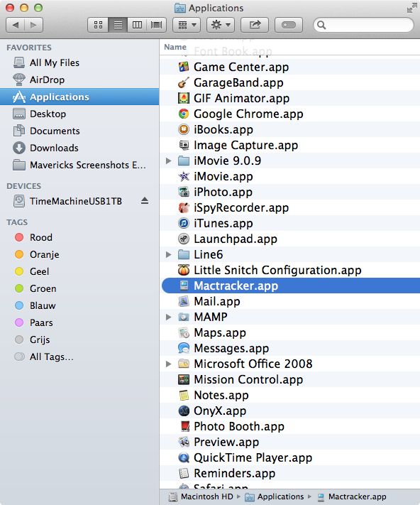
Task: Click the Preview app icon
Action: click(184, 442)
